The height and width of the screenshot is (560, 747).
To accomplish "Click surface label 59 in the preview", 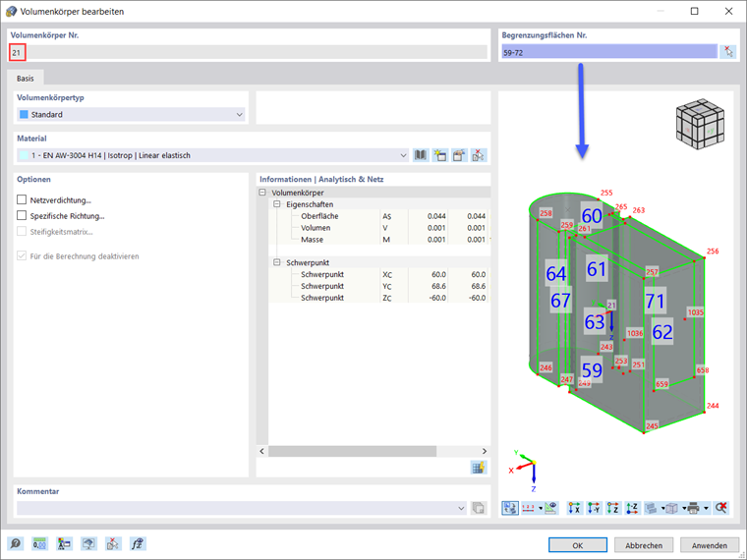I will point(592,370).
